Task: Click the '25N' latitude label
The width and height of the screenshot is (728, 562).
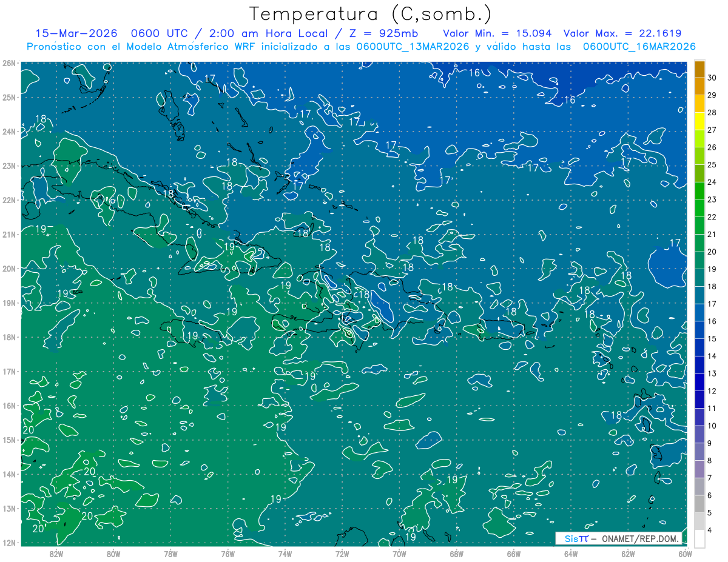Action: (9, 97)
